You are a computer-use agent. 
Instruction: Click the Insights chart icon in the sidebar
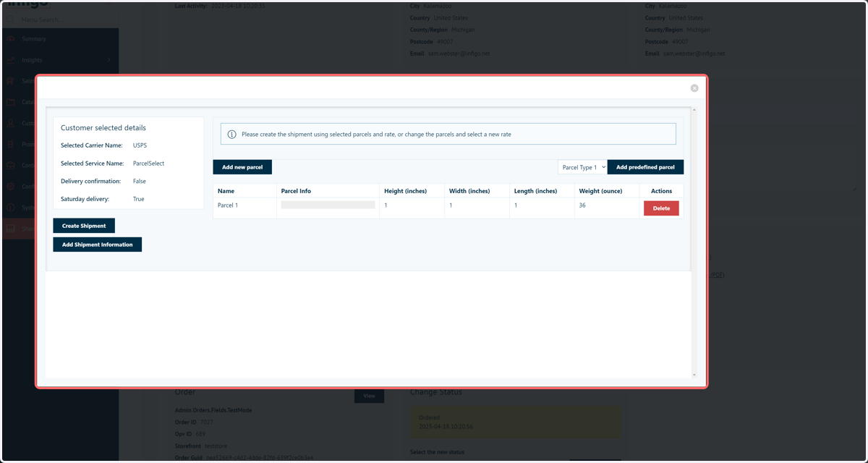tap(11, 60)
